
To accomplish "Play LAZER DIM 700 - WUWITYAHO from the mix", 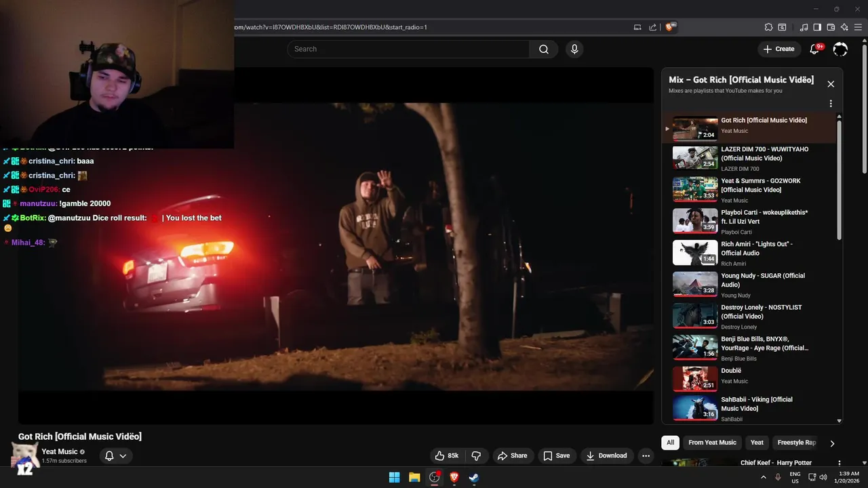I will tap(749, 159).
